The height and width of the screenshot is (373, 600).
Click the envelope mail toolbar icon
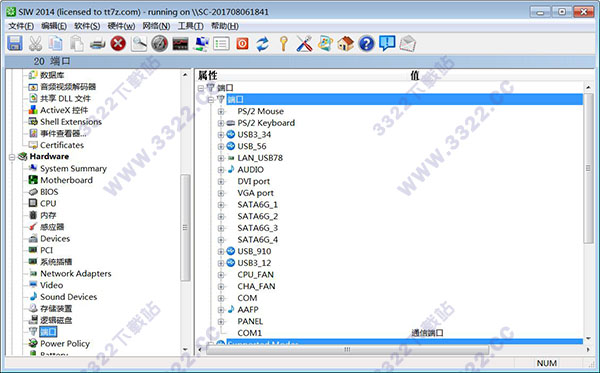[408, 44]
